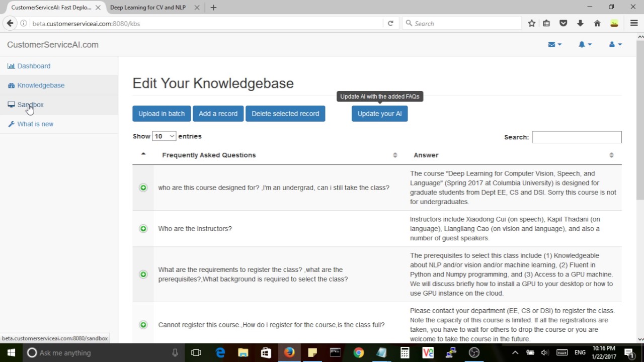Click the browser back arrow
Screen dimensions: 644x362
(x=10, y=23)
